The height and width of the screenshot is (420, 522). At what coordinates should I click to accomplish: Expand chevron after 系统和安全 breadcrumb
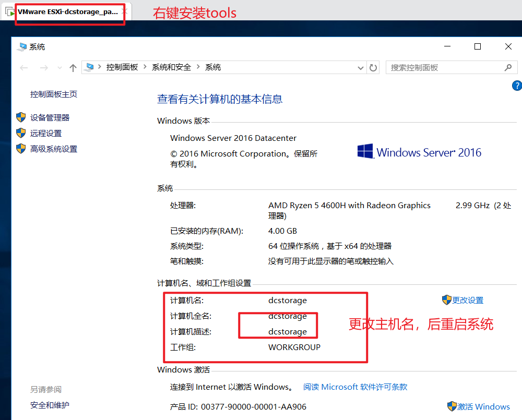click(198, 67)
